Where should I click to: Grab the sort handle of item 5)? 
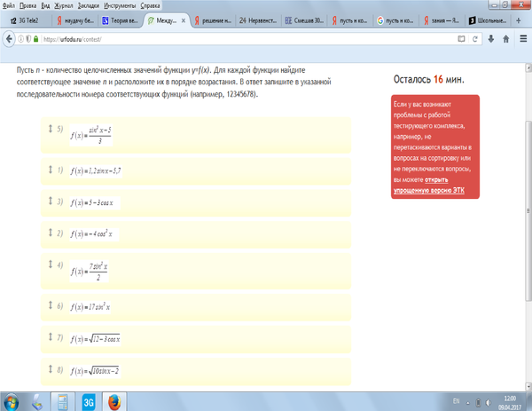pos(50,130)
